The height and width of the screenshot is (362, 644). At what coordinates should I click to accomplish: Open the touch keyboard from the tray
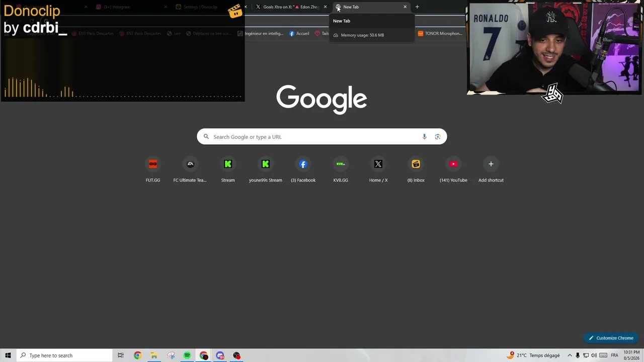(x=603, y=355)
